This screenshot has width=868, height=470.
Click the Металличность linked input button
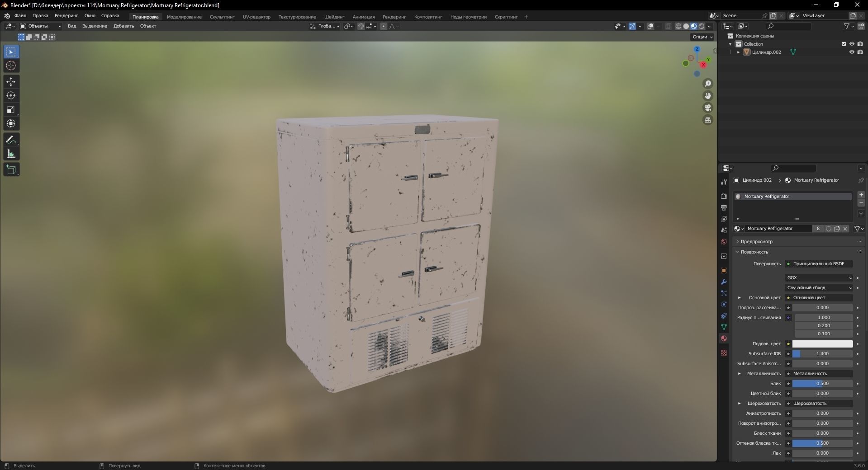tap(819, 374)
